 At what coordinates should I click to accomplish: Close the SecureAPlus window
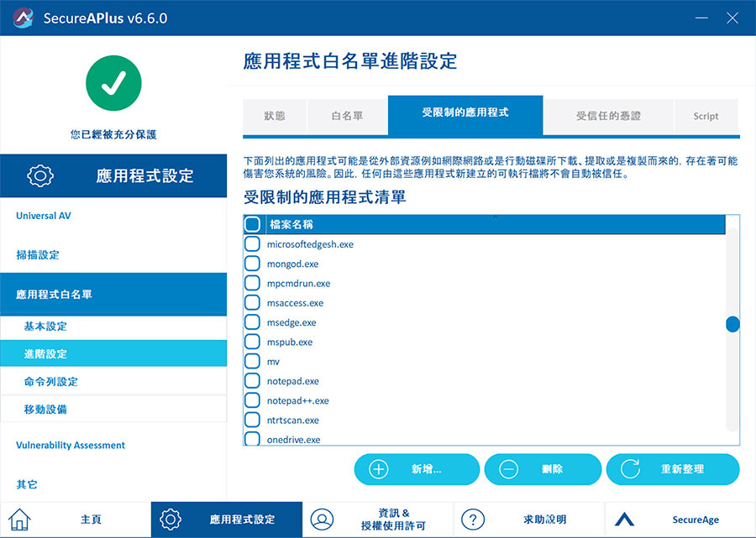(732, 18)
